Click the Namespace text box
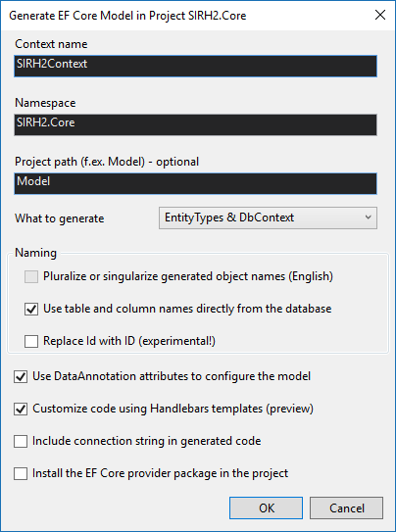 click(x=195, y=124)
